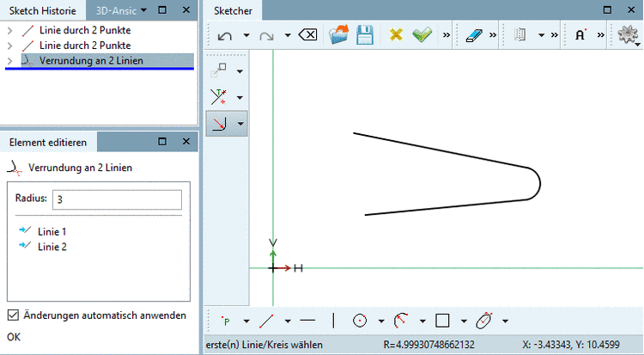Viewport: 644px width, 355px height.
Task: Expand first 'Linie durch 2 Punkte' history entry
Action: pyautogui.click(x=10, y=30)
